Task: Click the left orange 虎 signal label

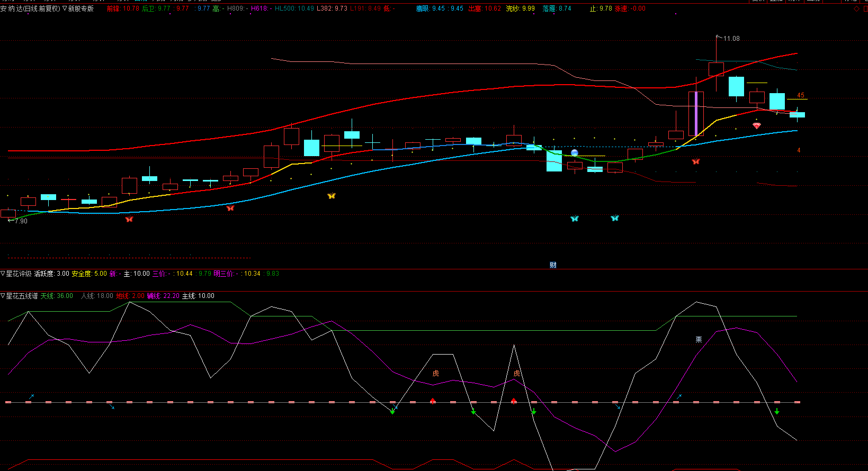Action: point(435,373)
